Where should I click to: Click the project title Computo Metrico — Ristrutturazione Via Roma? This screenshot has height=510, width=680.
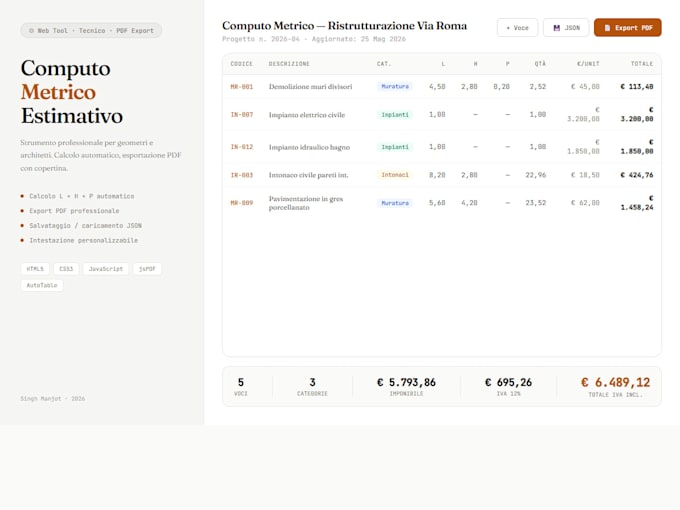tap(344, 26)
